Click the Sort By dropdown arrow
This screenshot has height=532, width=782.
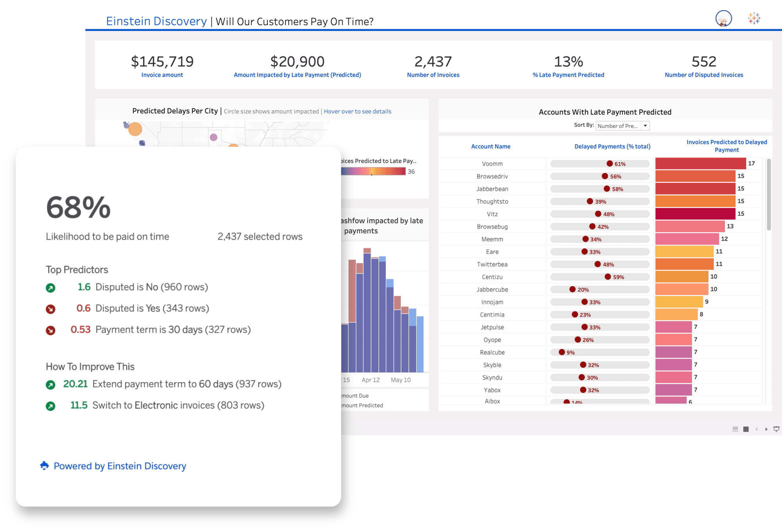click(645, 126)
